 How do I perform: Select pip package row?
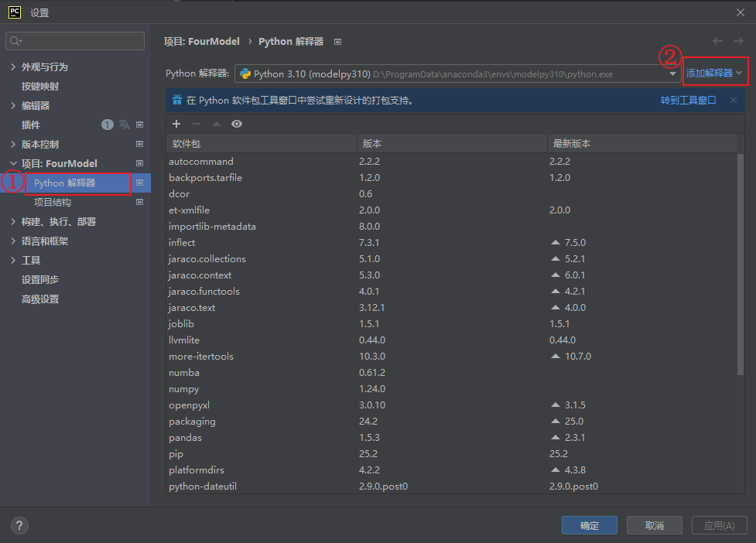tap(451, 453)
